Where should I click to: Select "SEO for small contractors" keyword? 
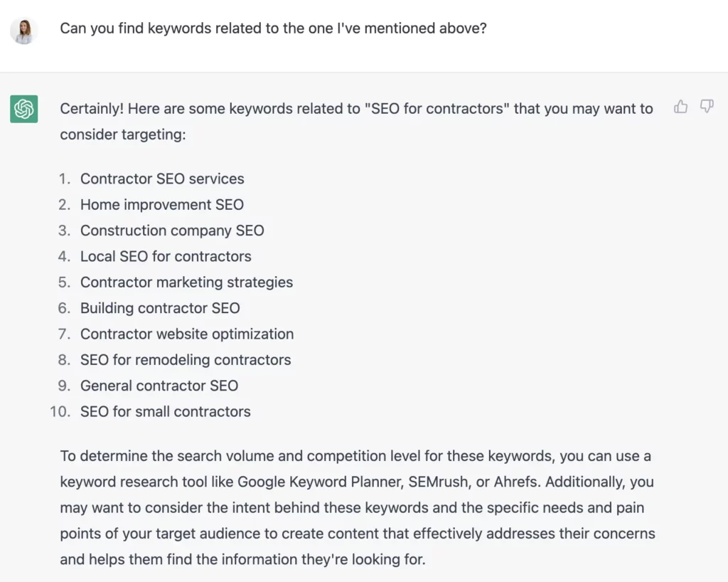coord(165,411)
